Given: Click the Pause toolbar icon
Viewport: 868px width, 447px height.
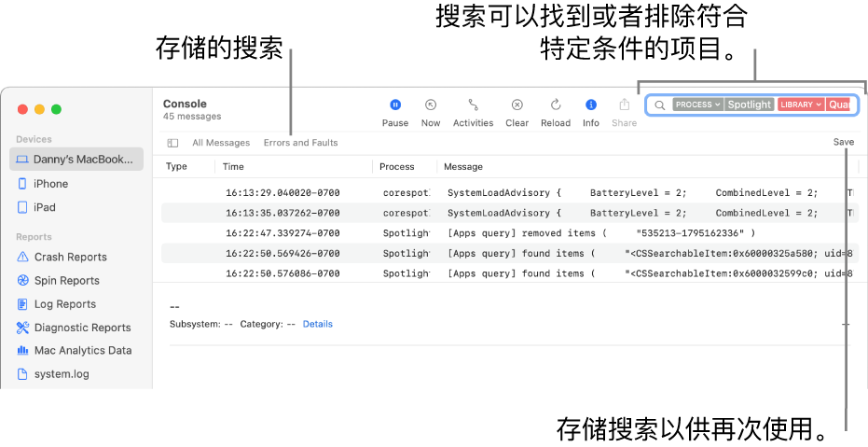Looking at the screenshot, I should coord(395,105).
